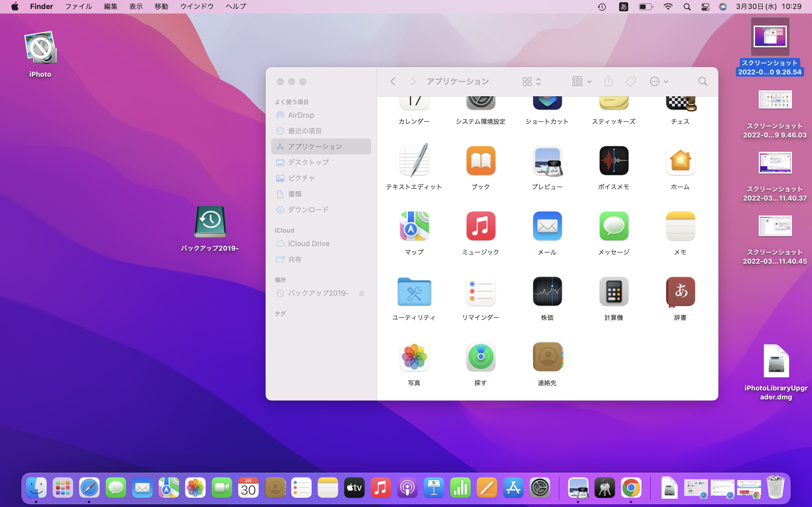Open the icon view switcher dropdown
Viewport: 812px width, 507px height.
point(532,81)
